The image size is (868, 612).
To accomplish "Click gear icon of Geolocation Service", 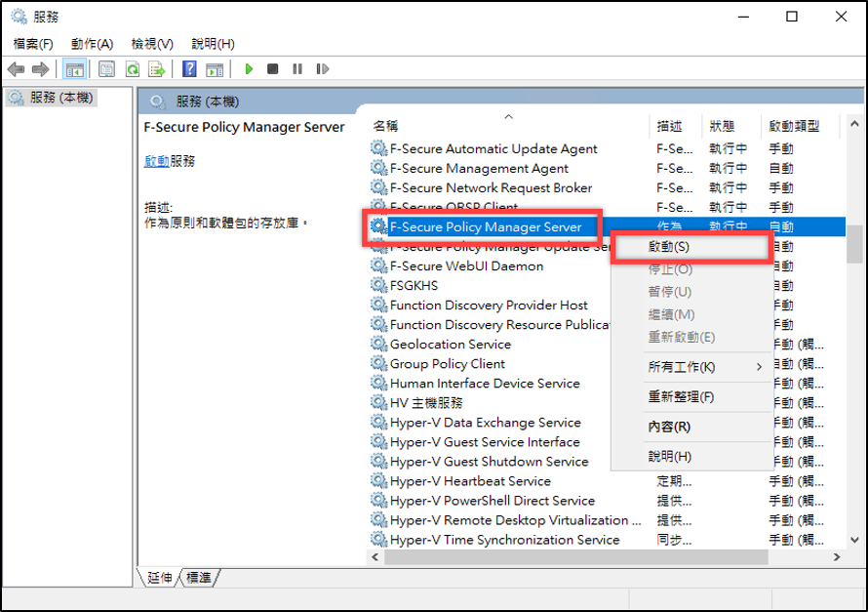I will click(378, 344).
